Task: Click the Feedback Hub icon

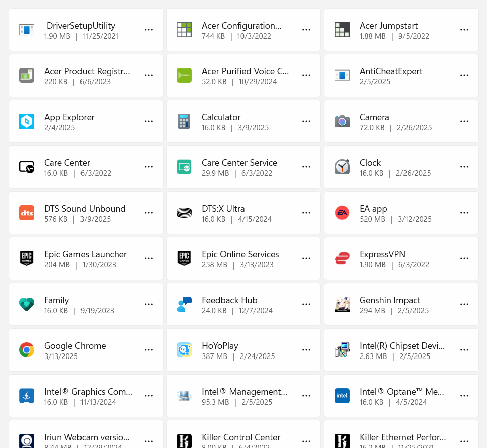Action: pyautogui.click(x=184, y=304)
